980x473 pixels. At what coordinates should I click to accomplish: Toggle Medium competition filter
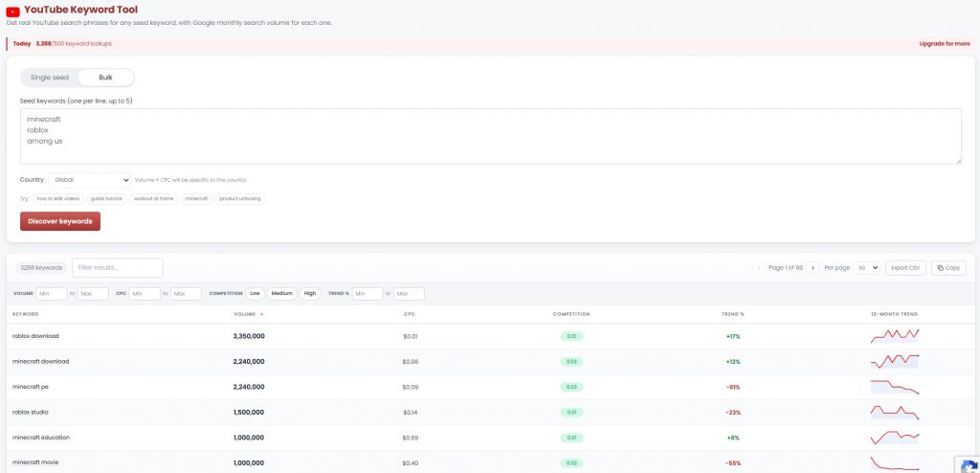pyautogui.click(x=282, y=293)
